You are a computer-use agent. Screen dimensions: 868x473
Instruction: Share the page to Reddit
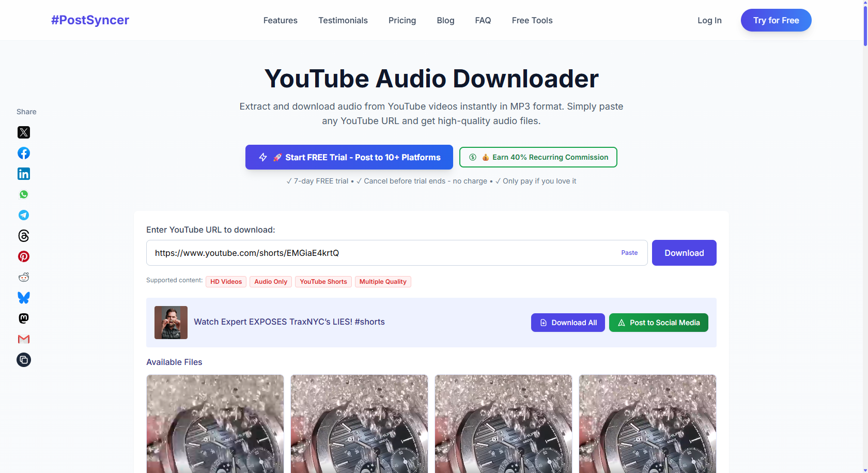pos(23,277)
